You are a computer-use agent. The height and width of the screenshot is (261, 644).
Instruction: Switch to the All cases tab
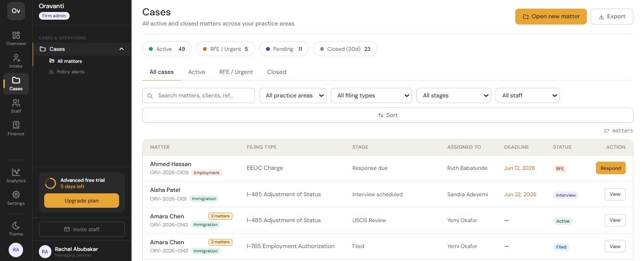(161, 72)
